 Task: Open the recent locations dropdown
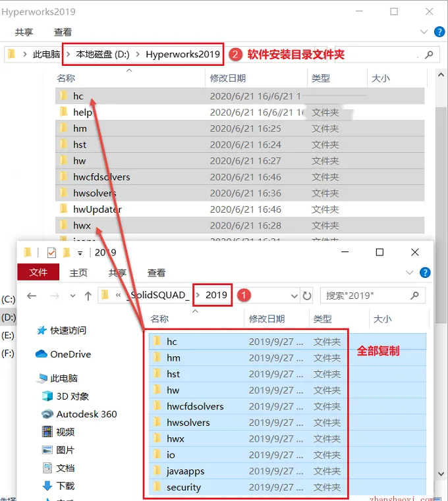click(x=73, y=296)
